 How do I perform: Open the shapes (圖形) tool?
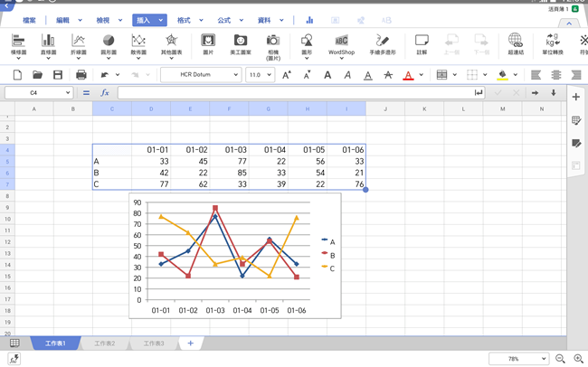point(307,45)
